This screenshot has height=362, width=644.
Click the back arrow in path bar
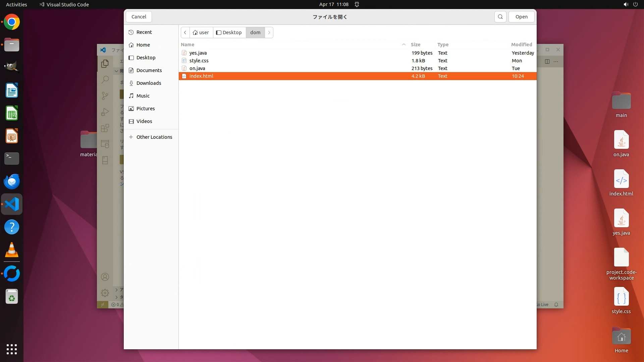tap(185, 33)
